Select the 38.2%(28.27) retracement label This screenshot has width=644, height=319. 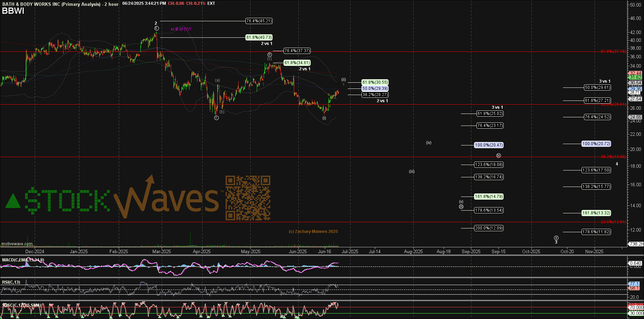pos(375,95)
